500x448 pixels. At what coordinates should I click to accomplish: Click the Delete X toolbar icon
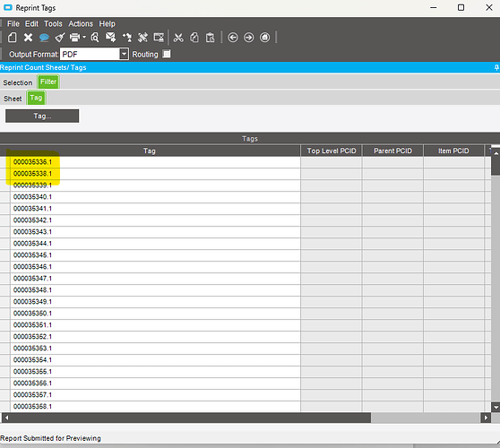(28, 38)
